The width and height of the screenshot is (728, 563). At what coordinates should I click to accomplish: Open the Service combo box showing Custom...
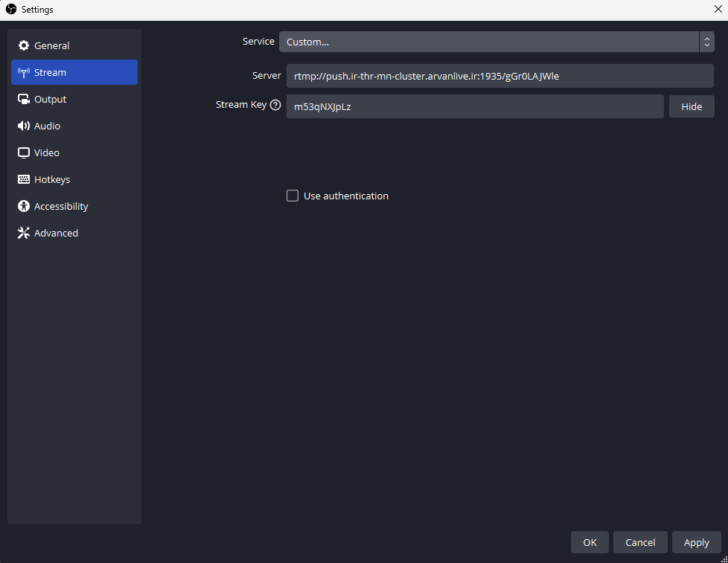[x=488, y=42]
